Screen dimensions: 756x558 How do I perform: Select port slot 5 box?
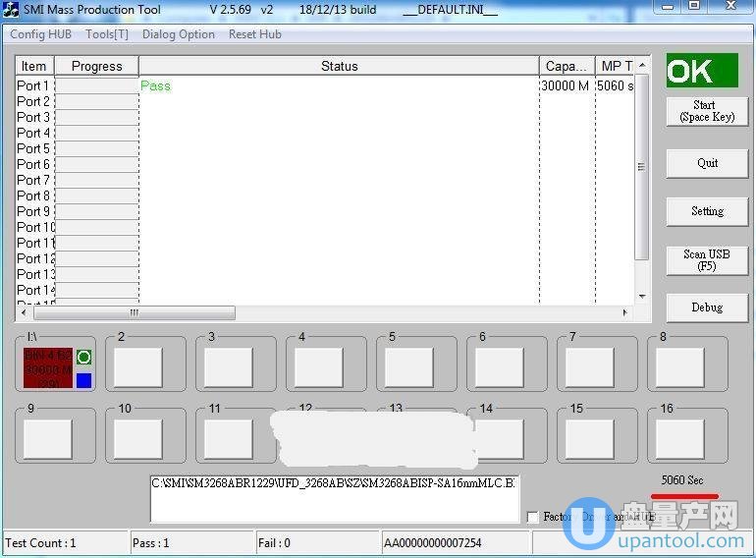coord(408,367)
